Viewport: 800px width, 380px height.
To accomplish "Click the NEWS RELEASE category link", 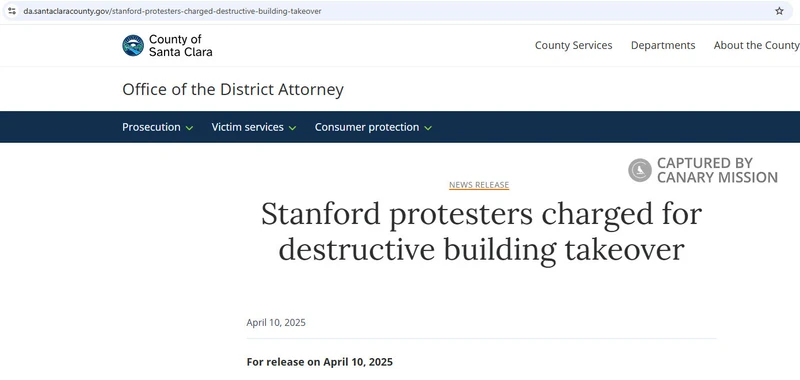I will click(x=479, y=185).
